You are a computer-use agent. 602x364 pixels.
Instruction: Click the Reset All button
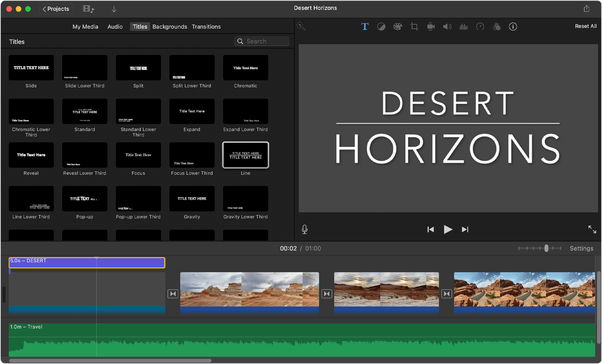tap(585, 26)
